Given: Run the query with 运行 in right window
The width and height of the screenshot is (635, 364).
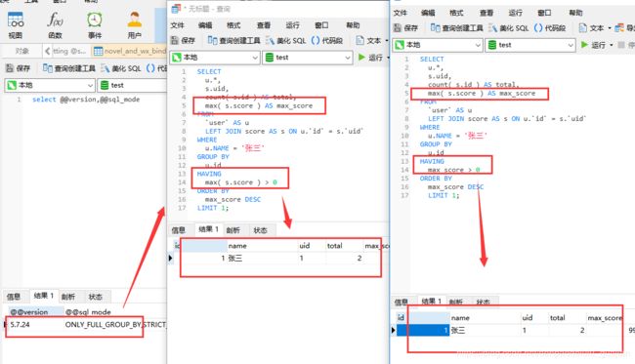Looking at the screenshot, I should pos(593,45).
